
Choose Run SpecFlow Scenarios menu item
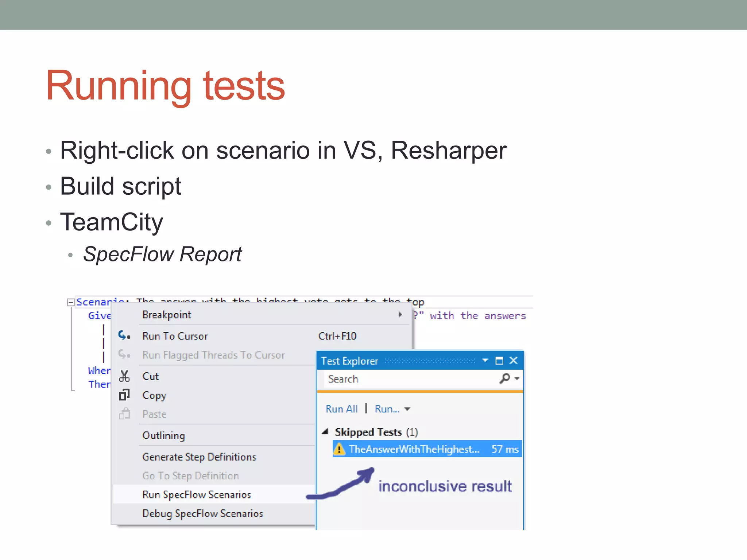click(x=197, y=494)
